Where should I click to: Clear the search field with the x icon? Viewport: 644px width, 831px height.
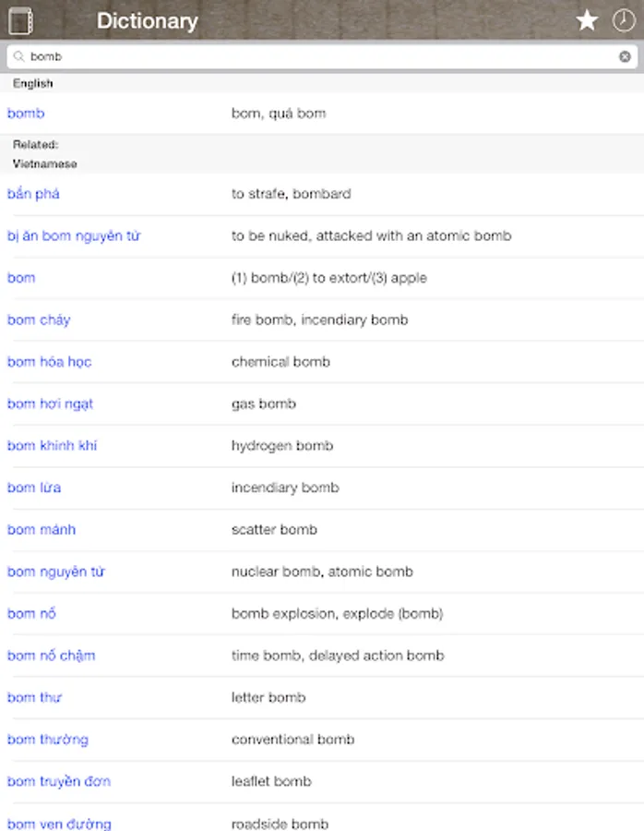625,56
